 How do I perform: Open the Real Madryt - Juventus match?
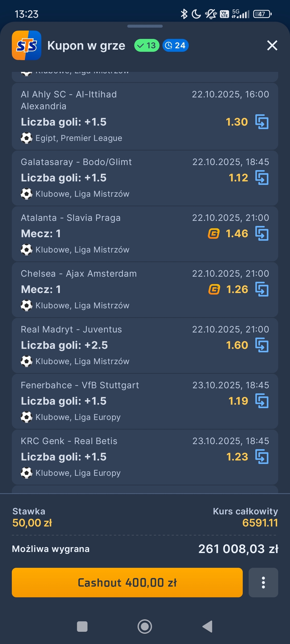click(x=71, y=330)
